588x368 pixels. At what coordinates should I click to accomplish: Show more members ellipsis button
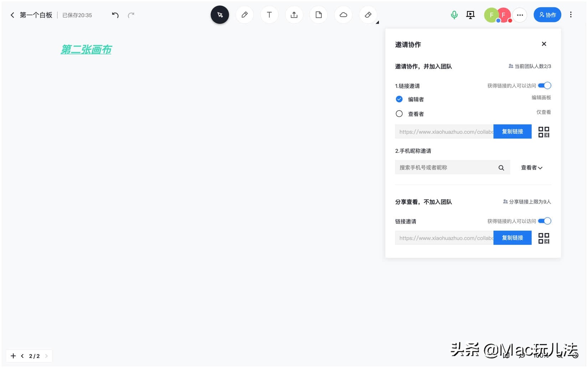click(x=520, y=15)
